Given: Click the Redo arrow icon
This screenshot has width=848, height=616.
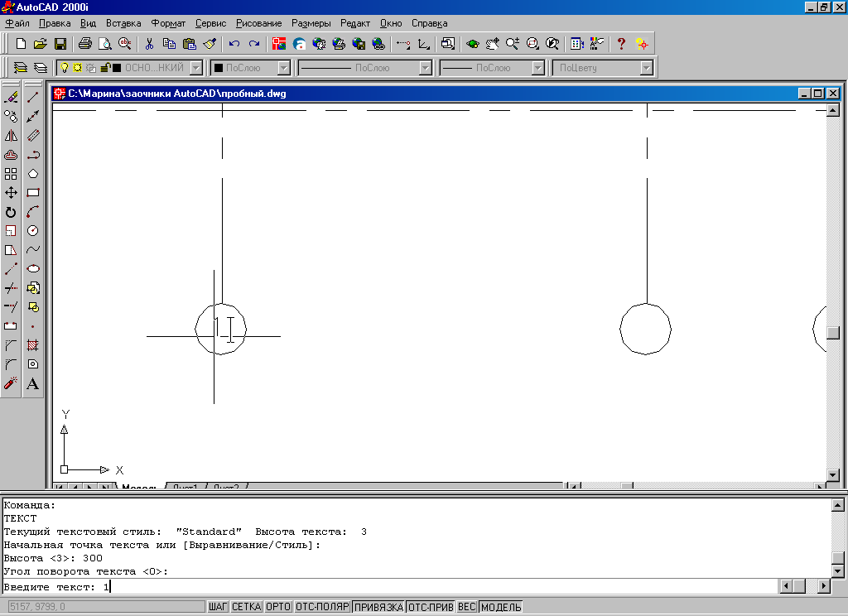Looking at the screenshot, I should tap(254, 44).
